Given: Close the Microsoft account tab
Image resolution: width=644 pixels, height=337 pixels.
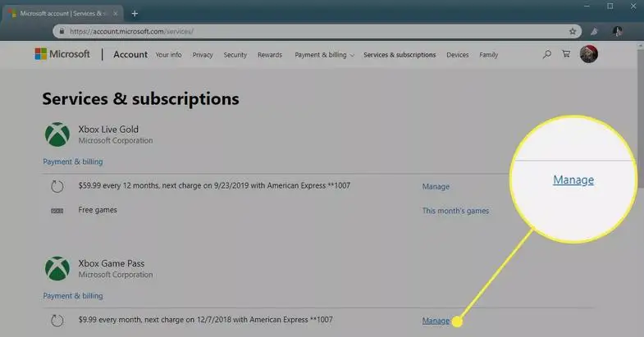Looking at the screenshot, I should [116, 14].
